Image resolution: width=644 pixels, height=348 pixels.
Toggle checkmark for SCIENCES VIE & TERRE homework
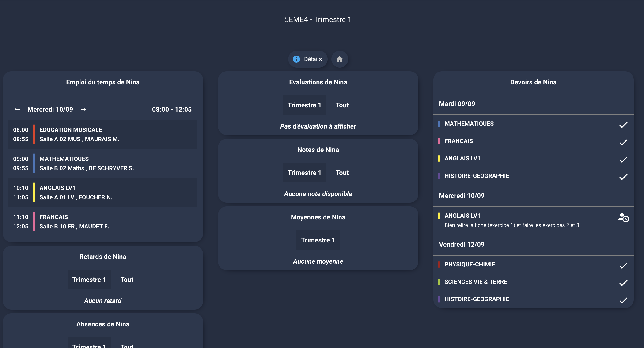[x=623, y=283]
